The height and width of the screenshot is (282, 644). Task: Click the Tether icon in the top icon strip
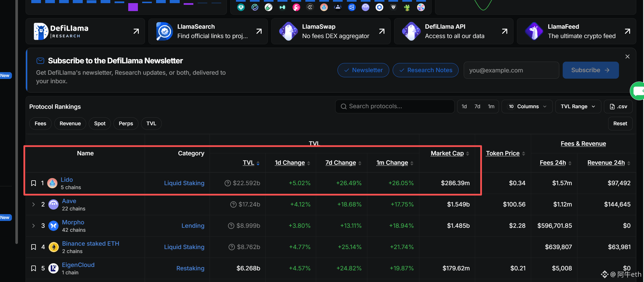241,7
